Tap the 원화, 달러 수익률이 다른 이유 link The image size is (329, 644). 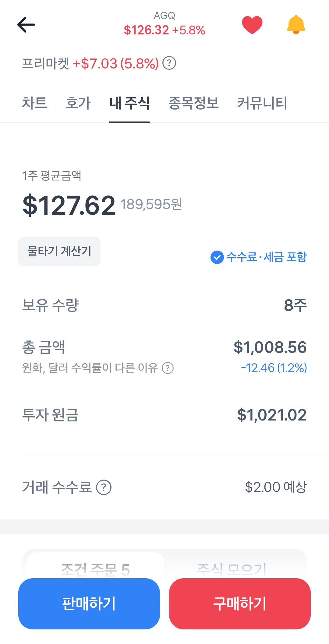(90, 368)
